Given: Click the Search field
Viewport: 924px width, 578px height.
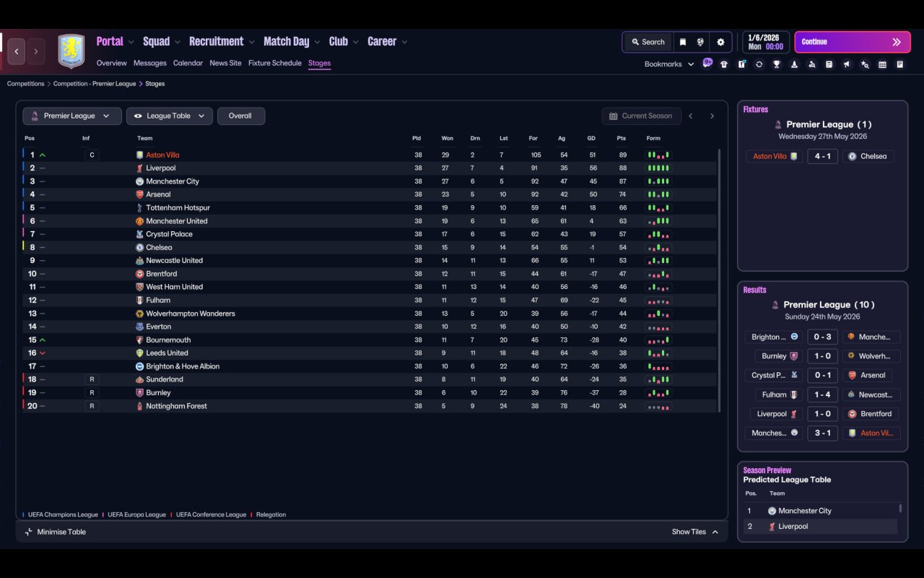Looking at the screenshot, I should tap(648, 42).
